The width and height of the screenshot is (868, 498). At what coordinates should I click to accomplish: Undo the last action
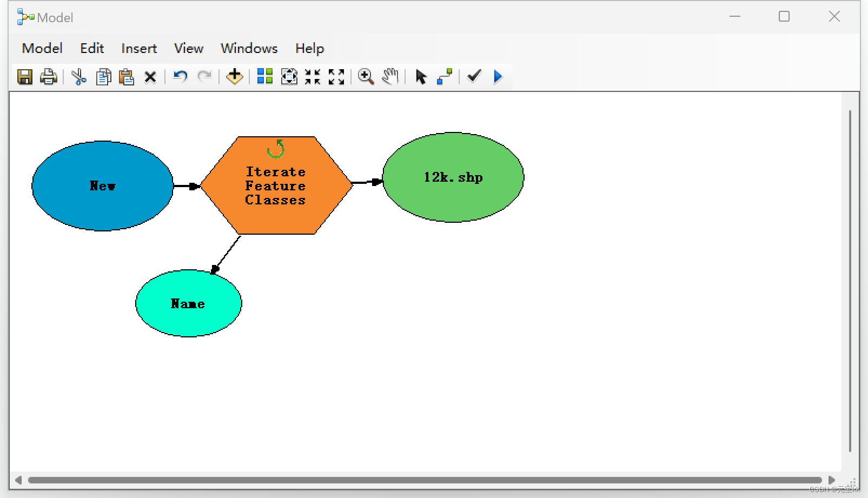(180, 76)
